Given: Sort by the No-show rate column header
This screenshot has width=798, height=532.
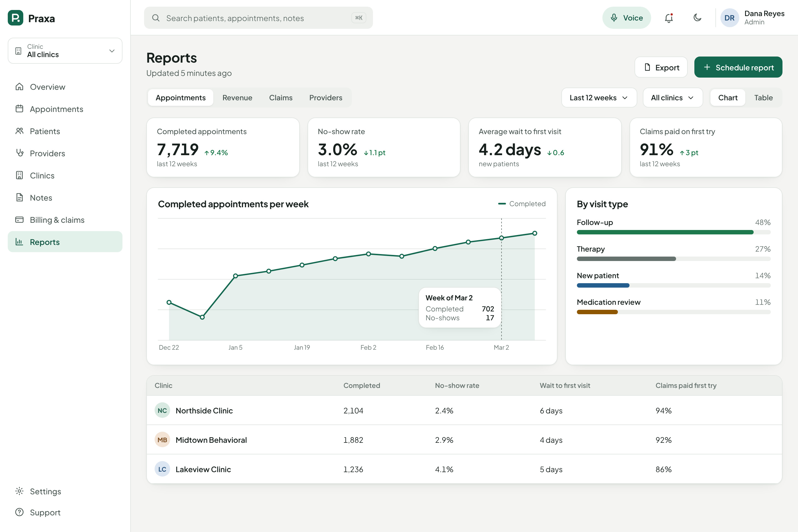Looking at the screenshot, I should tap(457, 385).
